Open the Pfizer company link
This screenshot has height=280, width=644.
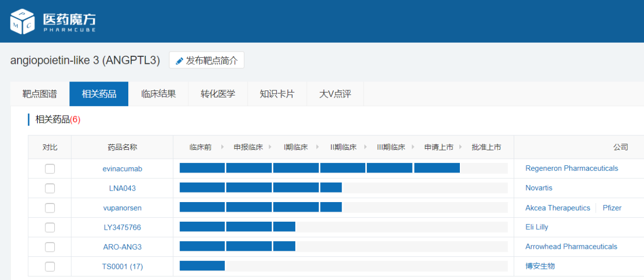pyautogui.click(x=612, y=208)
